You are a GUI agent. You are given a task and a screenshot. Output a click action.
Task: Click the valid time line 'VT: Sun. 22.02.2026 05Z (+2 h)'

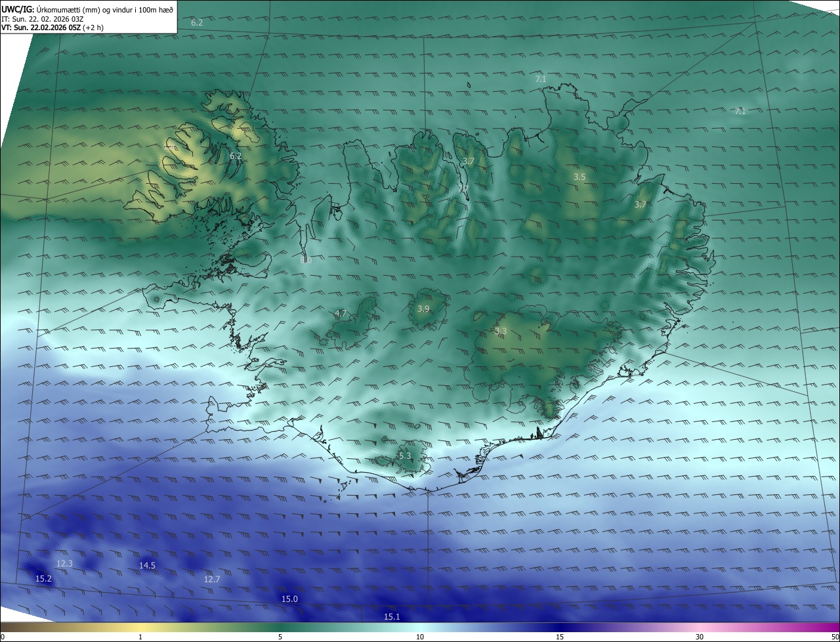click(x=52, y=28)
